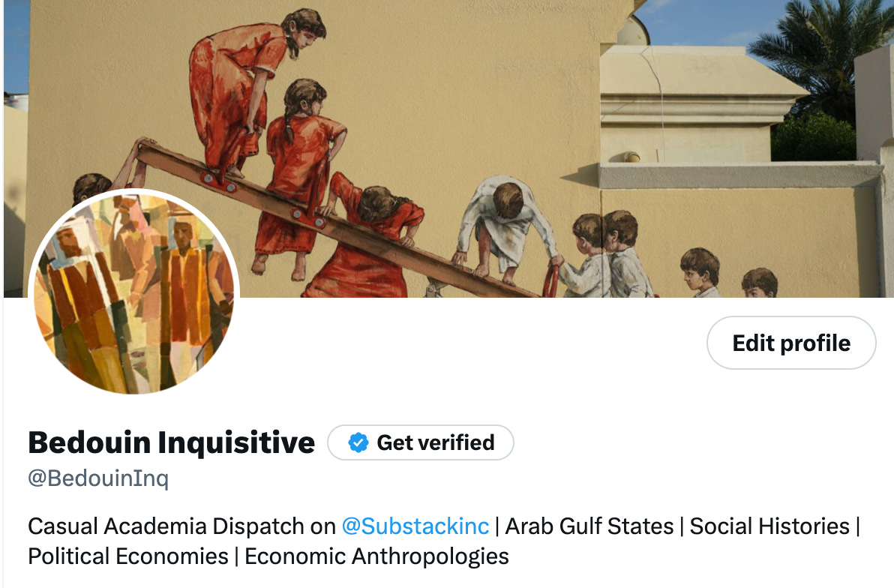Click the two boys facing each other
This screenshot has width=894, height=588.
pos(609,253)
